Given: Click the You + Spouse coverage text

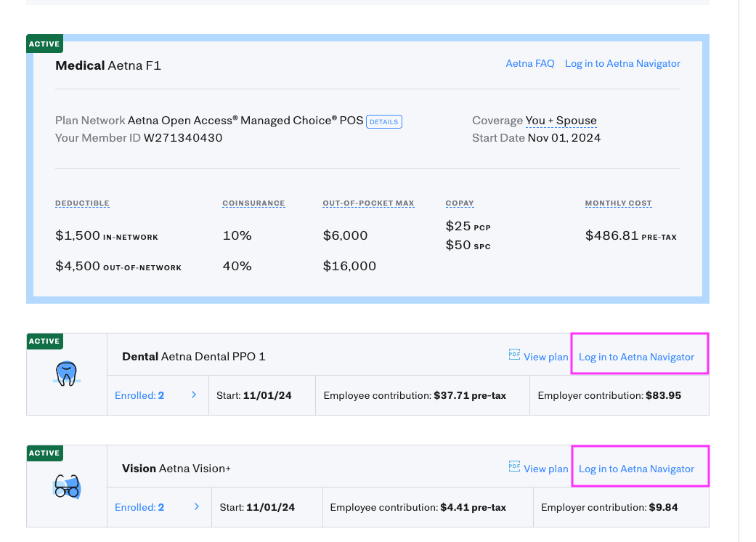Looking at the screenshot, I should 561,121.
